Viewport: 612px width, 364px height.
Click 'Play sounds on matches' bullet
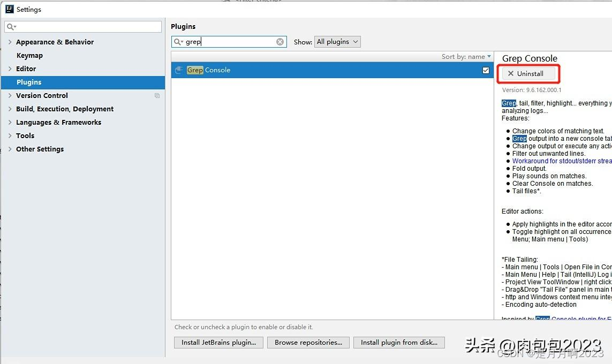pos(549,176)
